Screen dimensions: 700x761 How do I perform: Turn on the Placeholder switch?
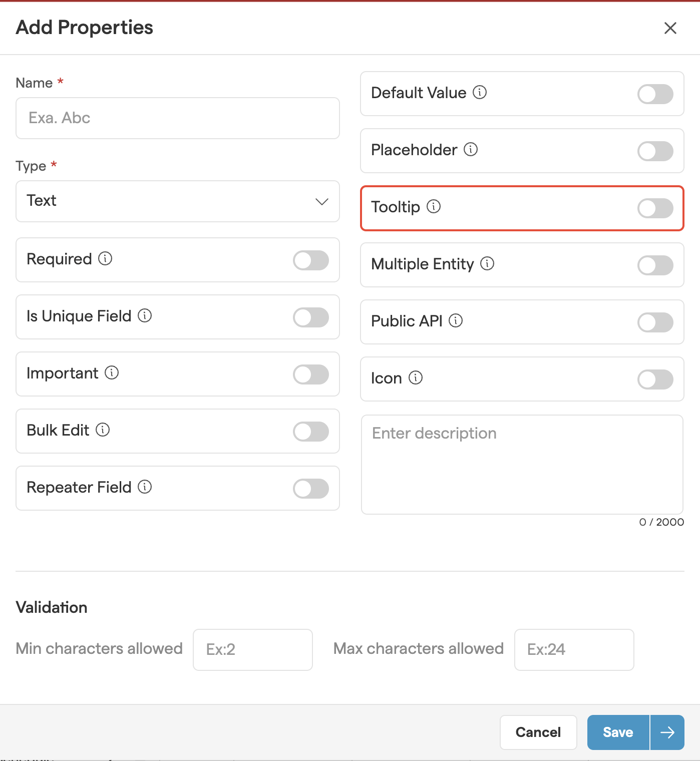coord(655,151)
